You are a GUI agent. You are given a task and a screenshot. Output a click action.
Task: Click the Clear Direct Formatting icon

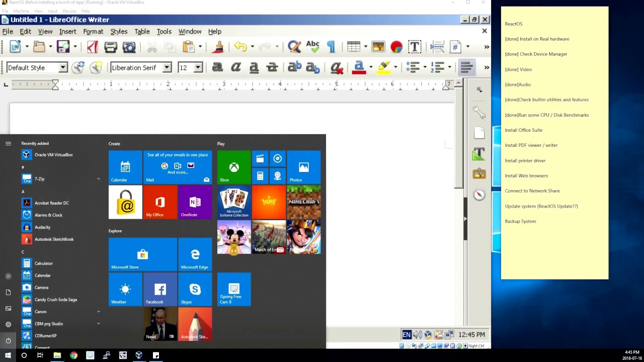coord(337,68)
